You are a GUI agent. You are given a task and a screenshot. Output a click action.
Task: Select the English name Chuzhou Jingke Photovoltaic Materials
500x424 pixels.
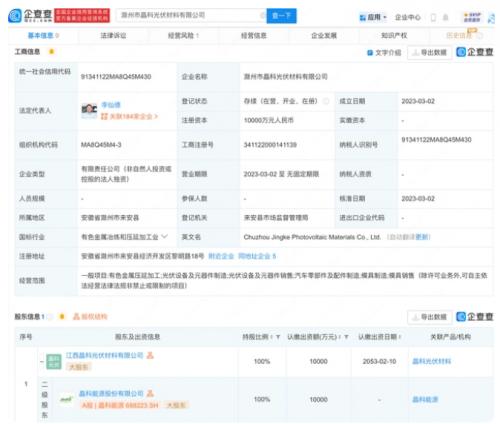(312, 237)
